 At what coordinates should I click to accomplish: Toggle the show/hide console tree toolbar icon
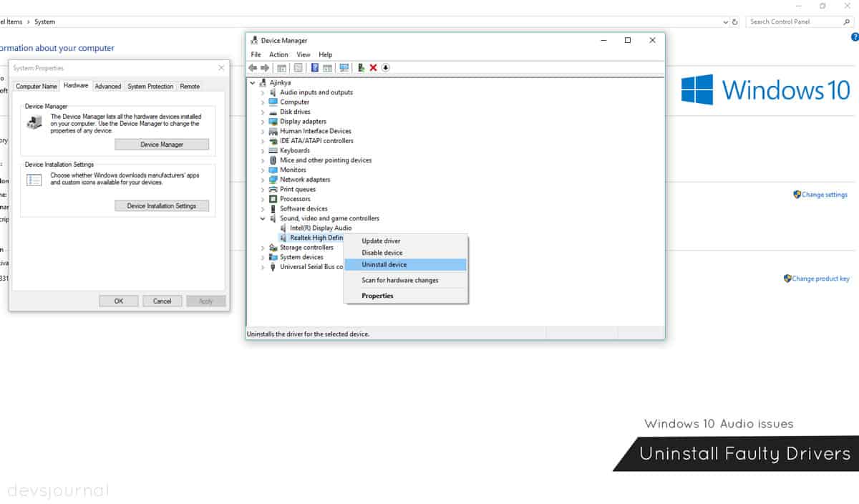coord(282,67)
